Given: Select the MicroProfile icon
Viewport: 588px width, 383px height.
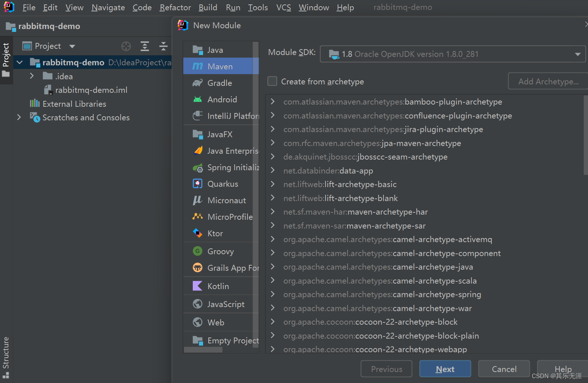Looking at the screenshot, I should click(x=198, y=216).
